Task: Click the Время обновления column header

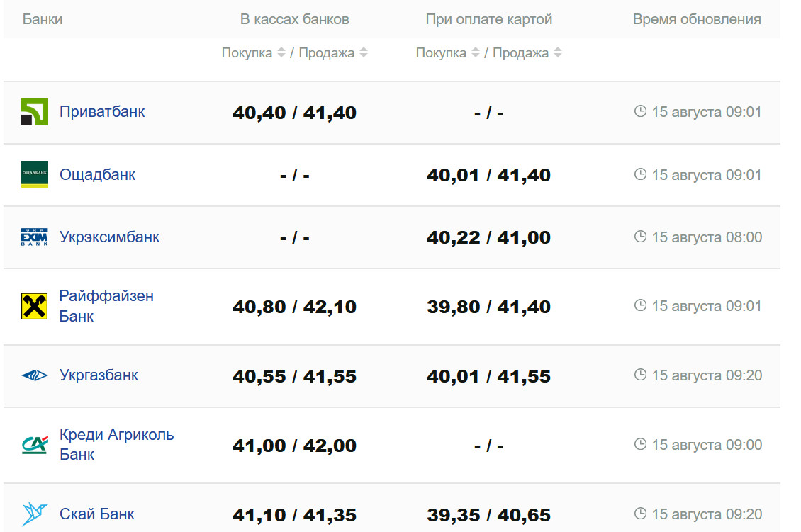Action: 697,19
